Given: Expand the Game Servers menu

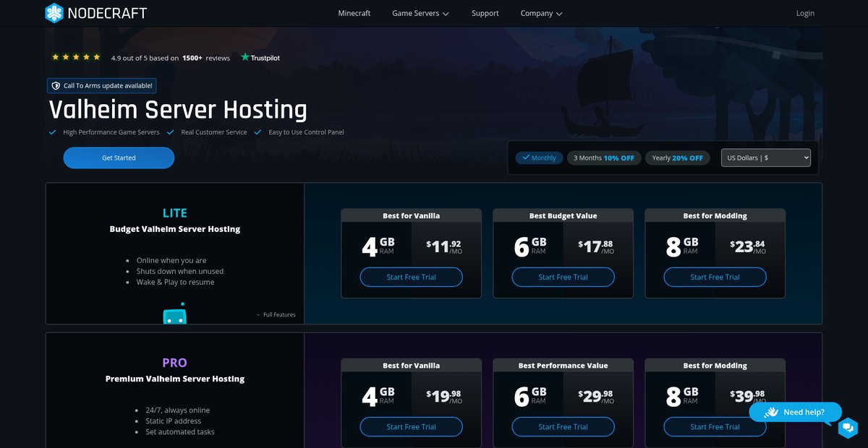Looking at the screenshot, I should point(420,13).
